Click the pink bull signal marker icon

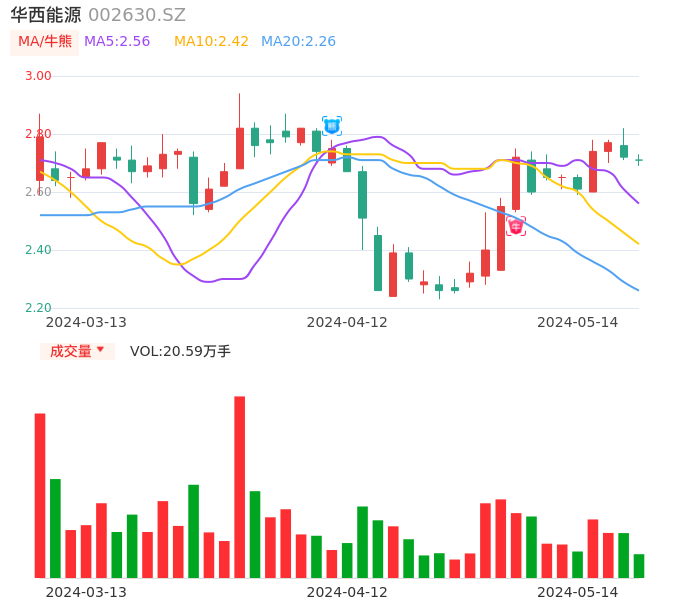tap(516, 227)
